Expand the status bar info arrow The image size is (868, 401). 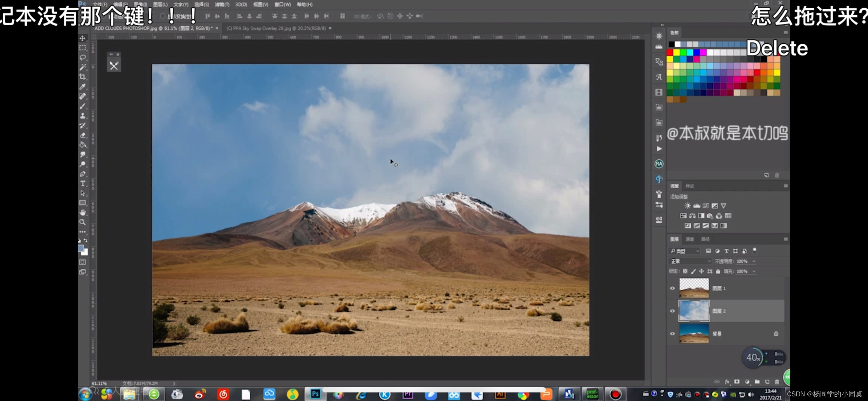click(174, 384)
